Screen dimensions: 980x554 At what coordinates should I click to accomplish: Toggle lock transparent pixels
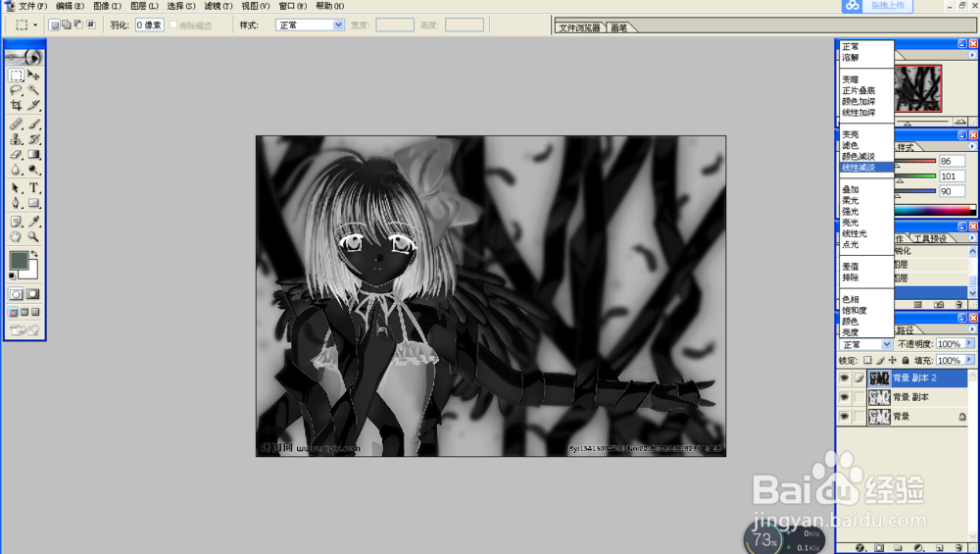pyautogui.click(x=867, y=360)
